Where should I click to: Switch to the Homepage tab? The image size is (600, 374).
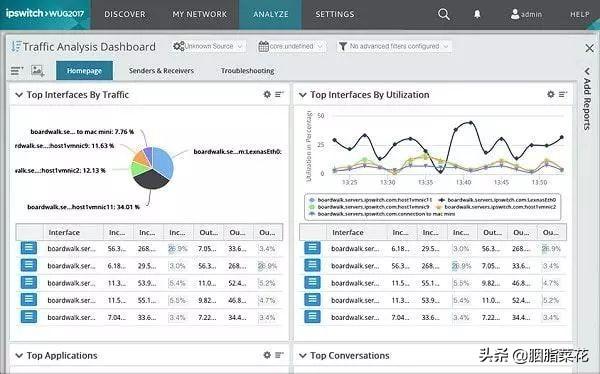(84, 70)
